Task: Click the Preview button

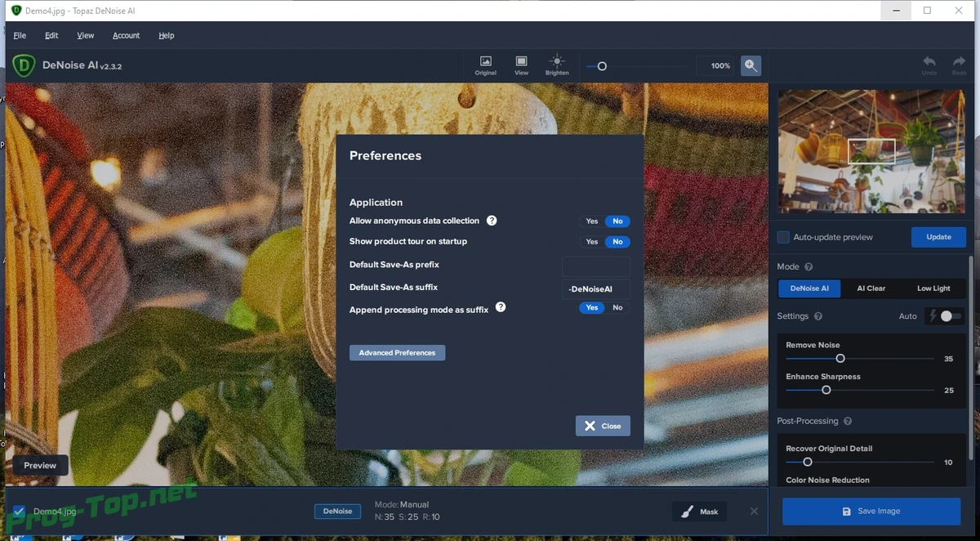Action: click(x=40, y=466)
